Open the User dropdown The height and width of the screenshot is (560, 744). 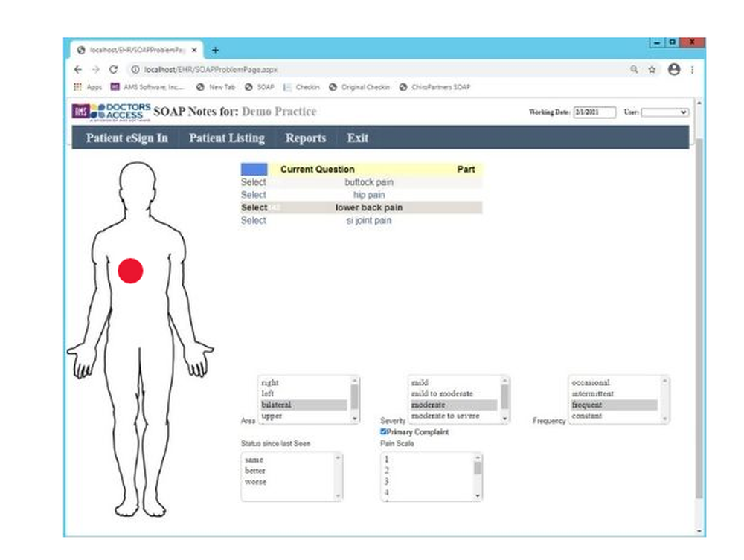tap(664, 112)
